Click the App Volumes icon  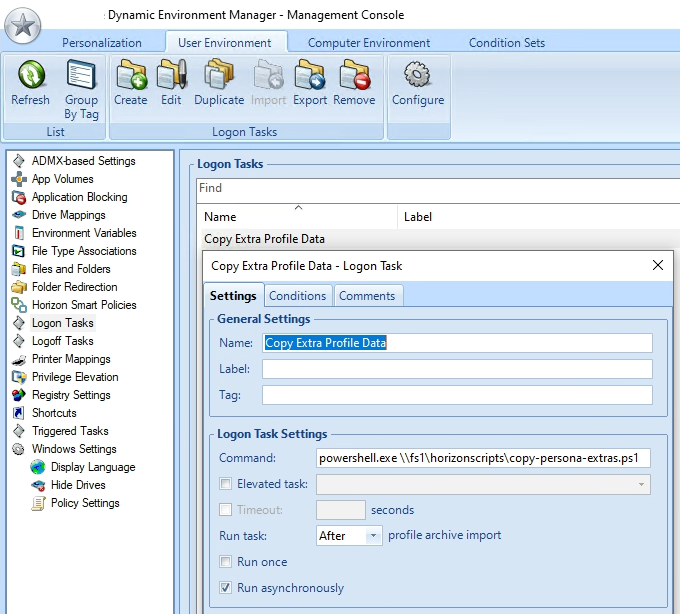coord(19,179)
